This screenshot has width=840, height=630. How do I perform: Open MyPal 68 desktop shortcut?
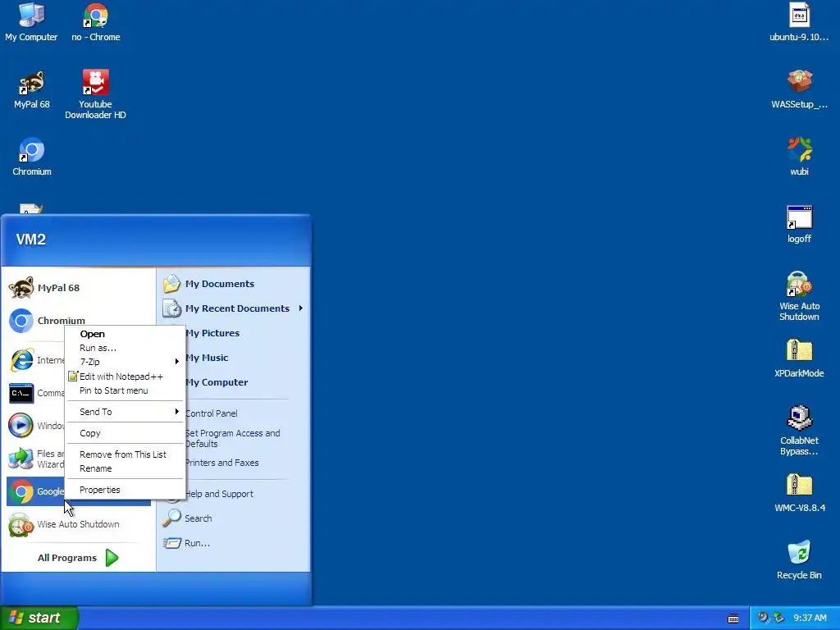tap(32, 89)
